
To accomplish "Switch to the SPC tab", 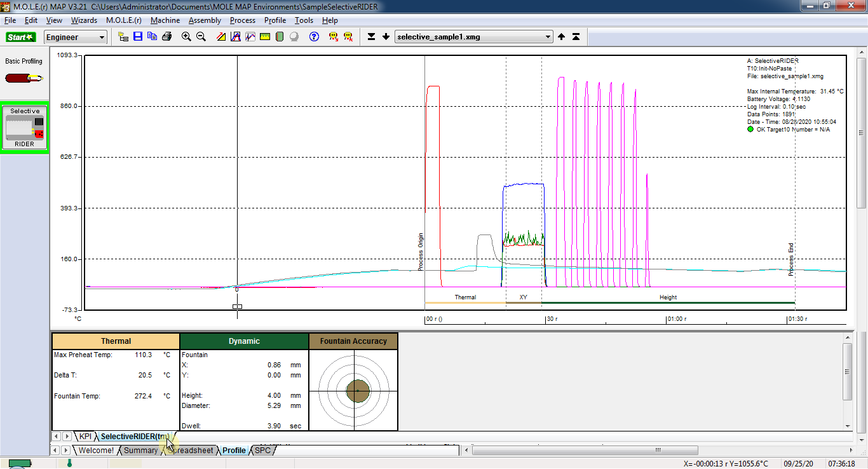I will (x=262, y=450).
